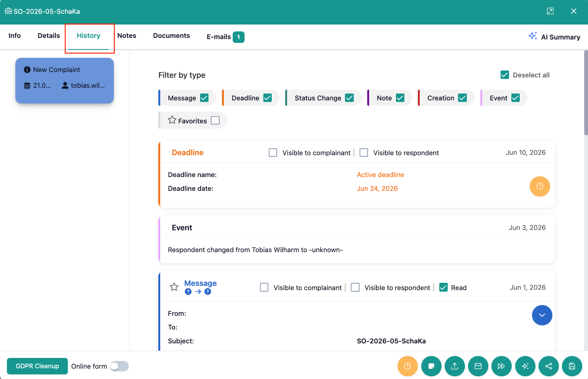Uncheck the Message filter checkbox
Screen dimensions: 588x379
pyautogui.click(x=204, y=98)
